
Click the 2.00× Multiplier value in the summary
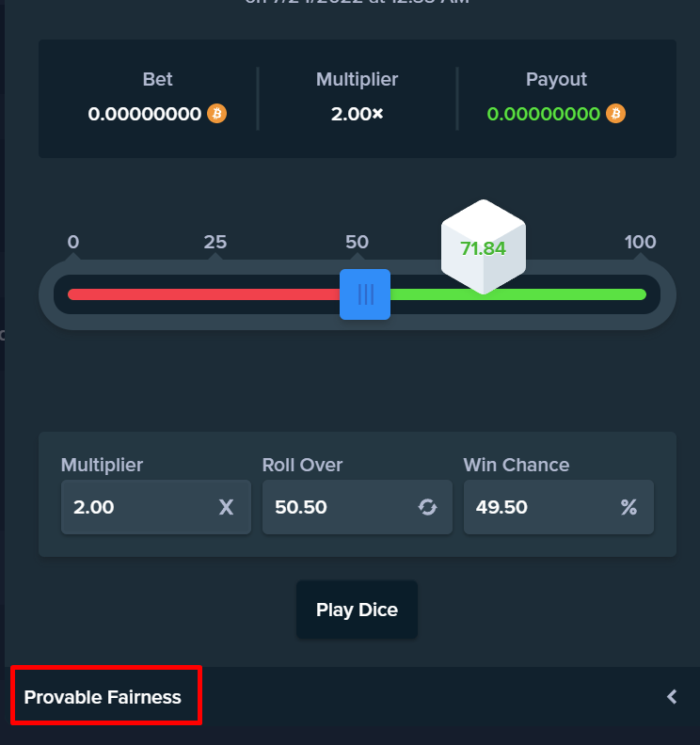358,114
